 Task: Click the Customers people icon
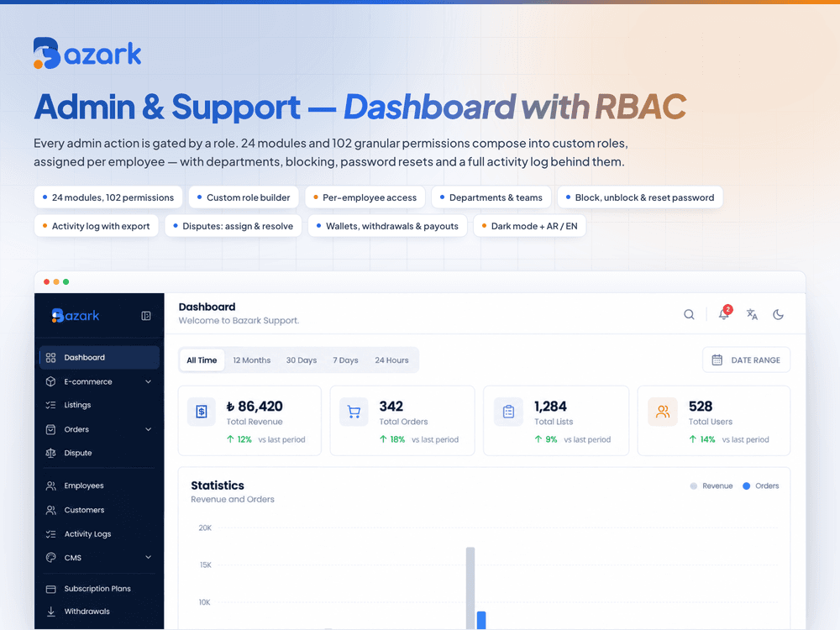coord(51,510)
